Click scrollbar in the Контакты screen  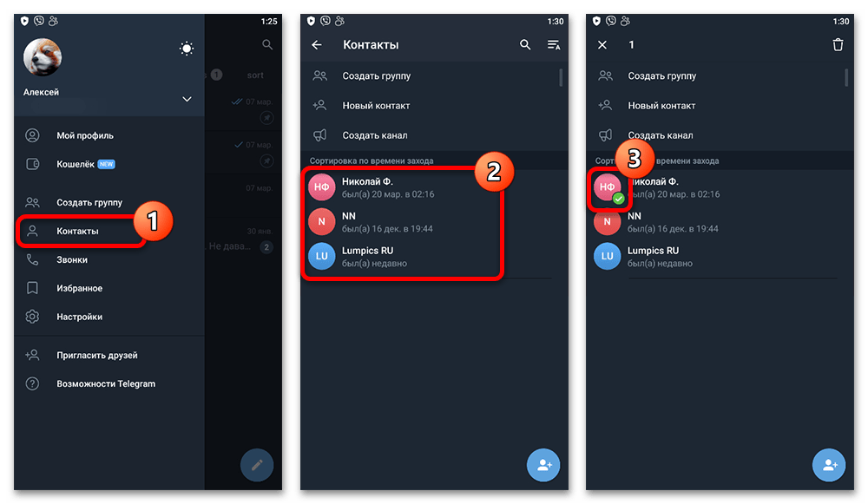561,77
